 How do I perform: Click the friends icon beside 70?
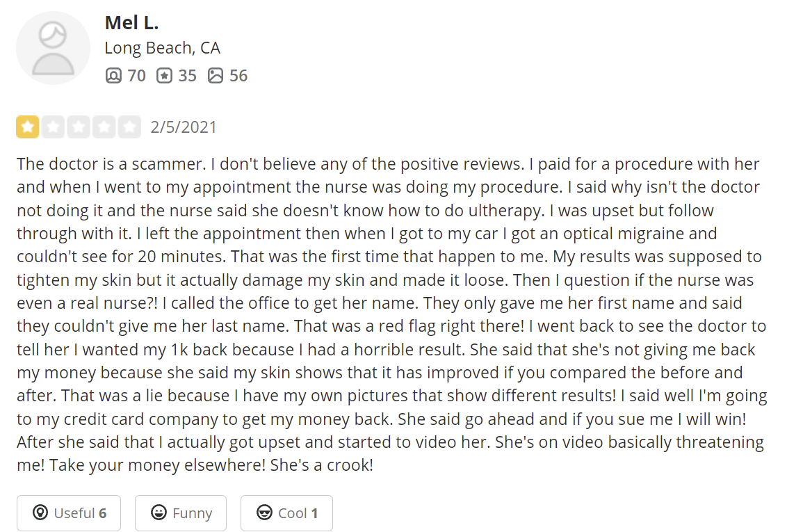[113, 76]
